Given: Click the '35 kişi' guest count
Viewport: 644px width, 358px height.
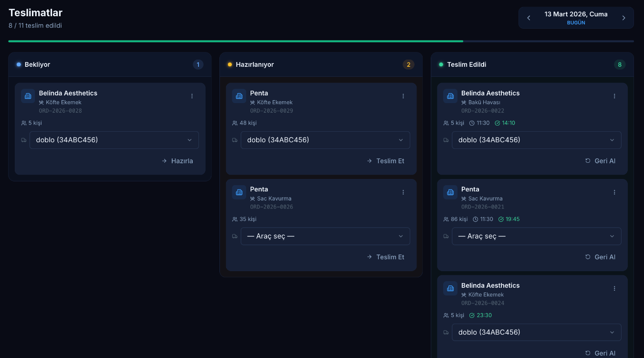Looking at the screenshot, I should point(248,220).
